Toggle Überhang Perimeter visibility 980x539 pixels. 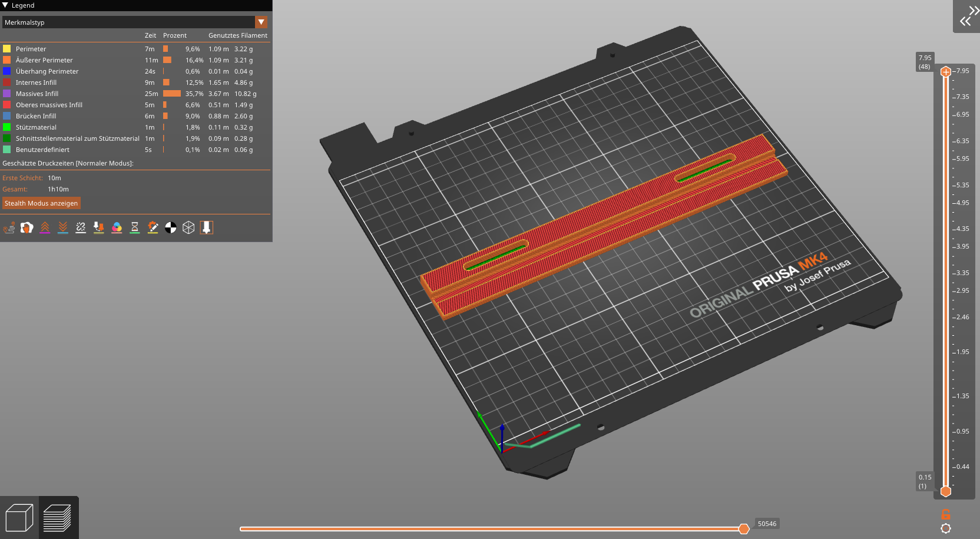click(x=136, y=71)
